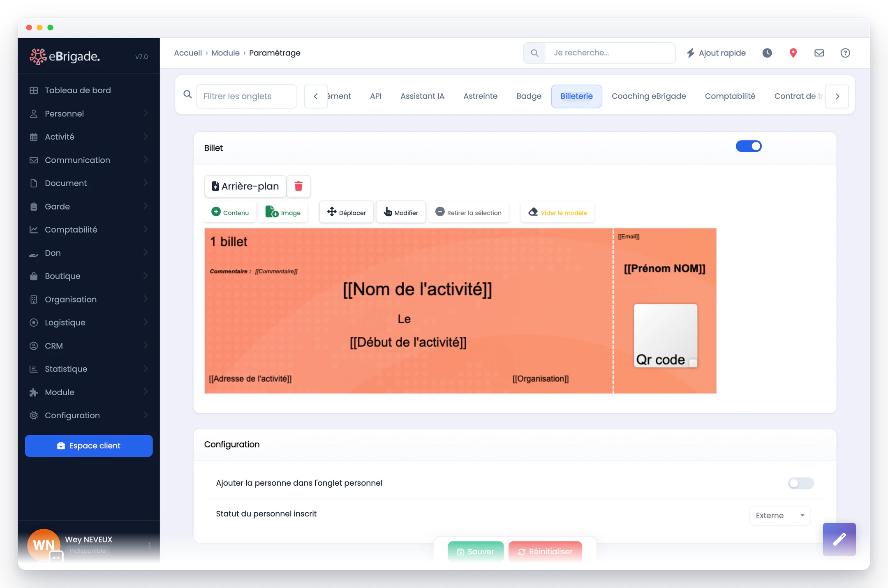Viewport: 888px width, 588px height.
Task: Click the Module puzzle piece icon
Action: pyautogui.click(x=34, y=392)
